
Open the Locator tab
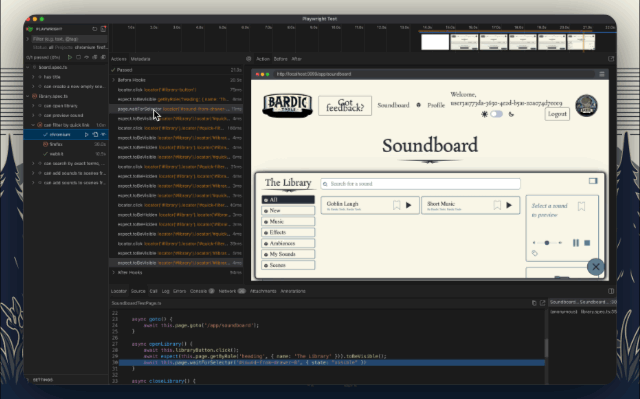click(x=119, y=291)
